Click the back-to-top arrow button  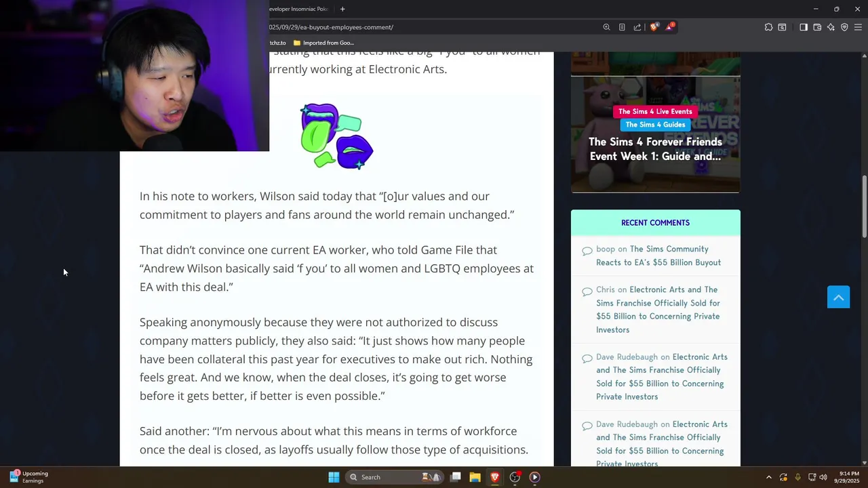coord(838,297)
